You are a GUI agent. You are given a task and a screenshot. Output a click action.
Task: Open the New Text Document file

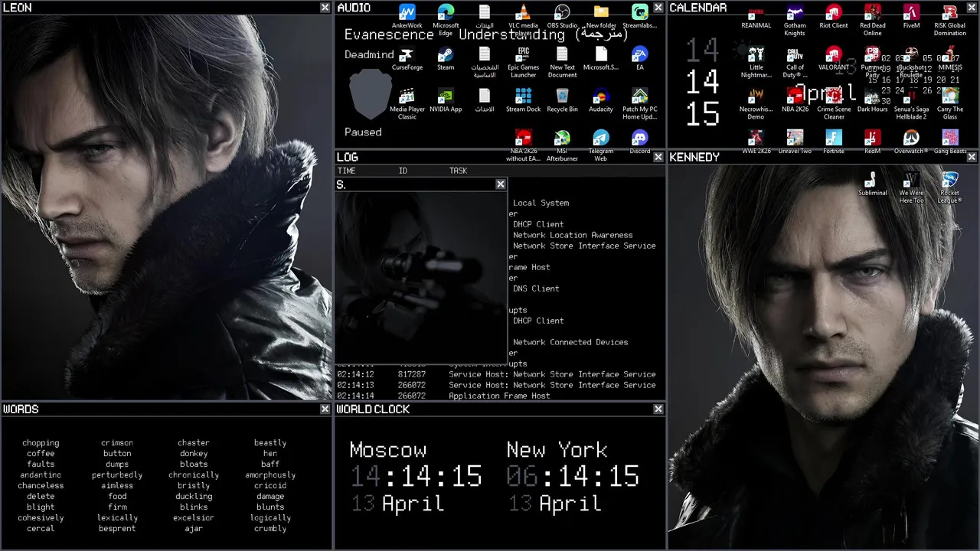(562, 62)
